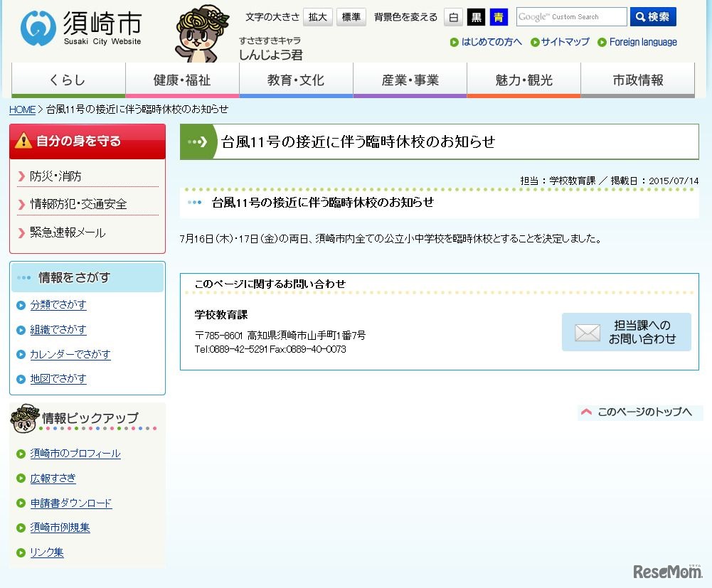Click the Susaki City logo
Viewport: 712px width, 588px height.
pyautogui.click(x=81, y=28)
